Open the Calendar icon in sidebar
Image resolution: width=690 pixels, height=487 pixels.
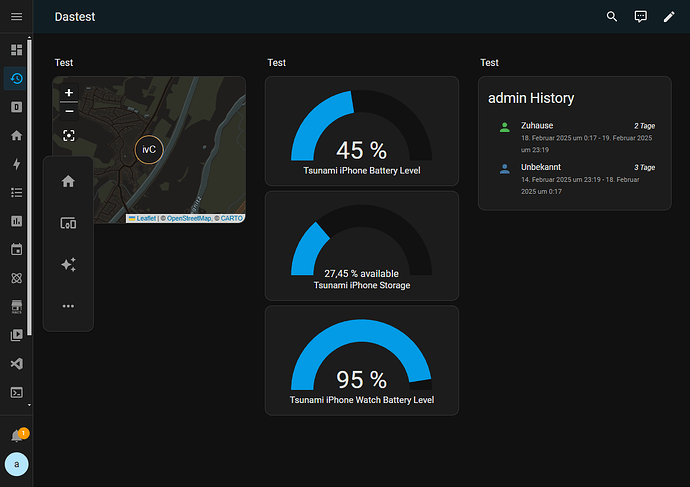point(16,249)
